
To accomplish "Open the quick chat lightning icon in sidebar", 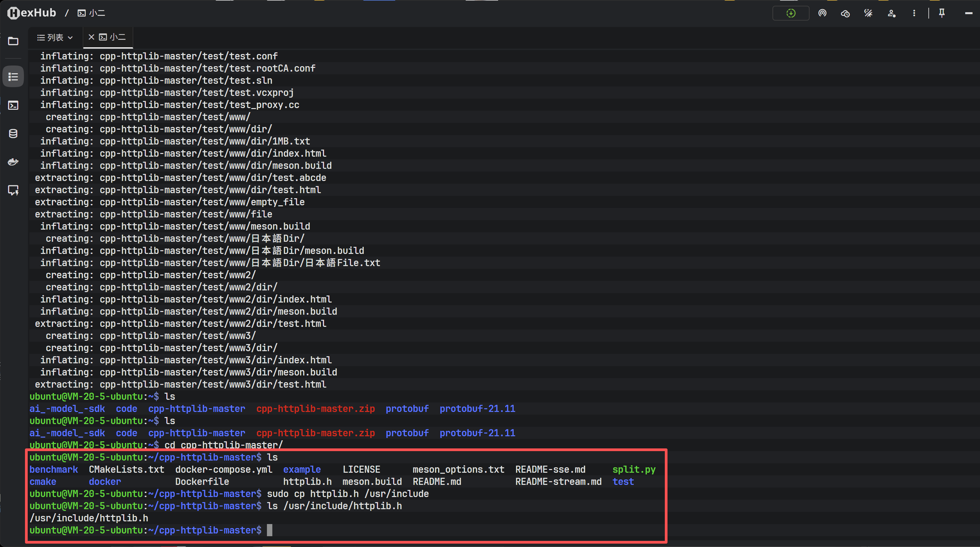I will pos(13,190).
